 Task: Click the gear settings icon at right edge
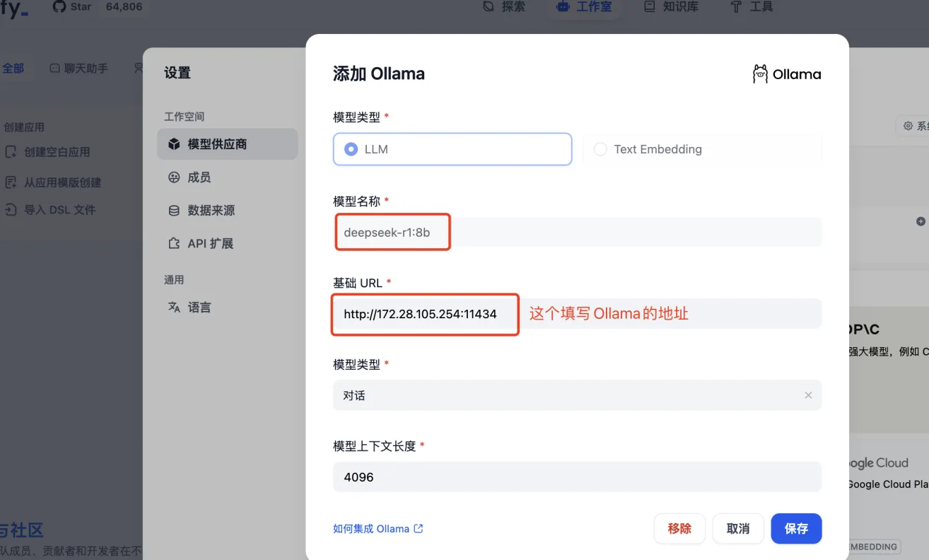tap(908, 126)
